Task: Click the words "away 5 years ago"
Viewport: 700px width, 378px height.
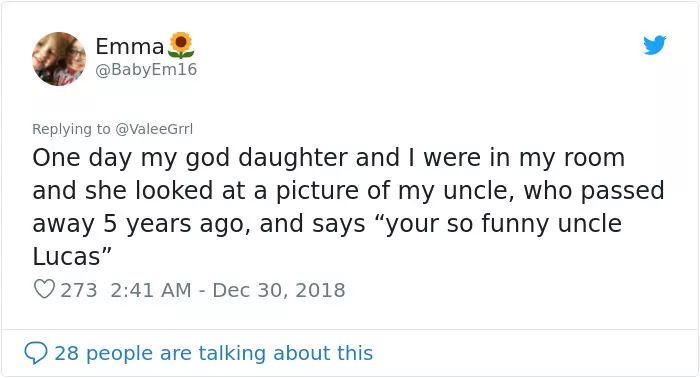Action: tap(142, 224)
